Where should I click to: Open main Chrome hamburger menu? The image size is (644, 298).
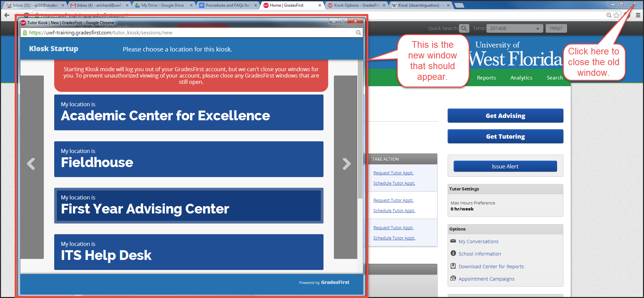click(638, 15)
